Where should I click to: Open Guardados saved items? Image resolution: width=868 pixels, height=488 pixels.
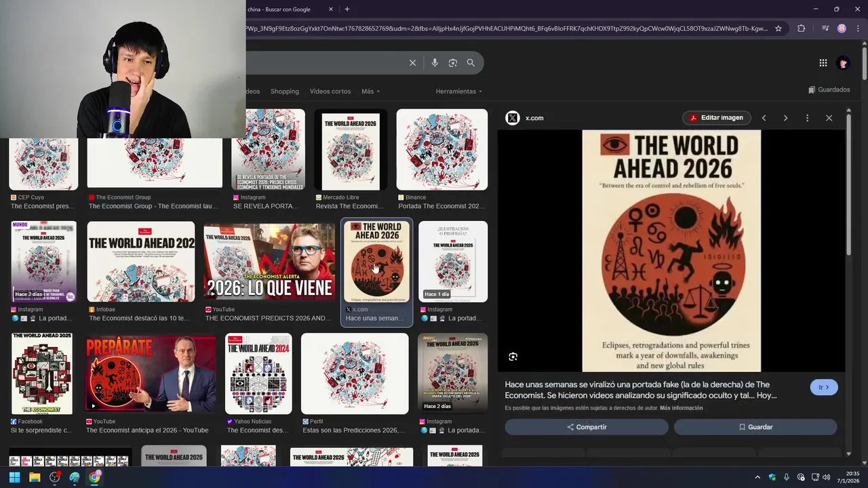point(829,89)
